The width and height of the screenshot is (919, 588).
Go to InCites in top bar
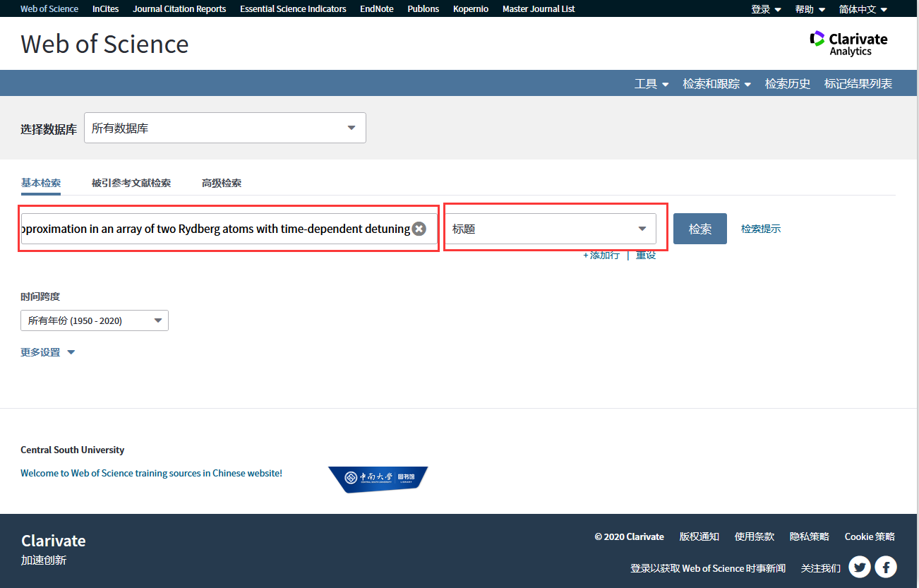tap(106, 9)
